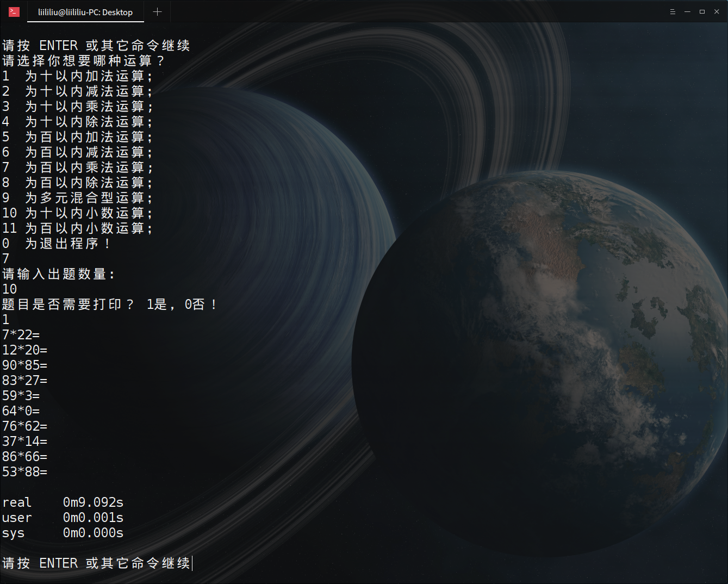Click the problem '59*3='

21,395
